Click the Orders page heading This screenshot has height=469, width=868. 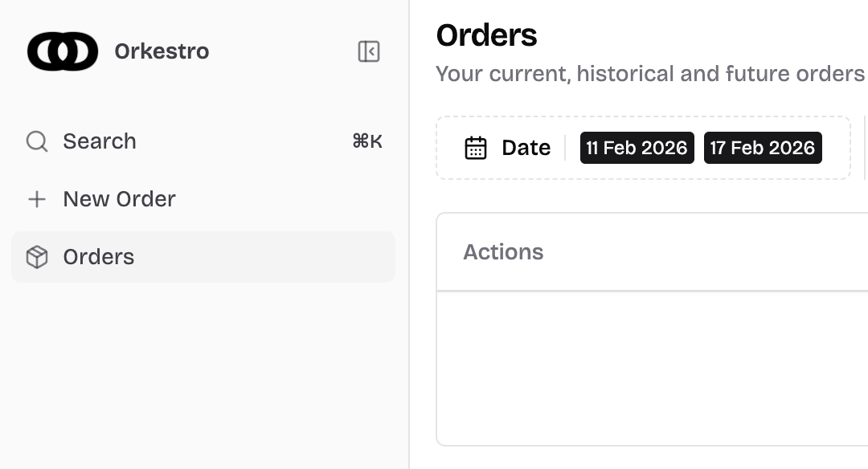tap(486, 35)
